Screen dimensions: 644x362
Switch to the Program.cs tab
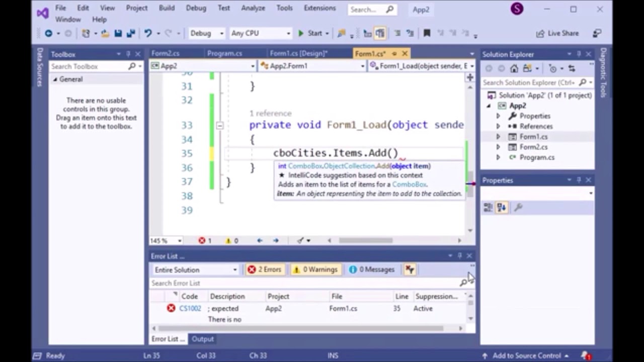224,53
